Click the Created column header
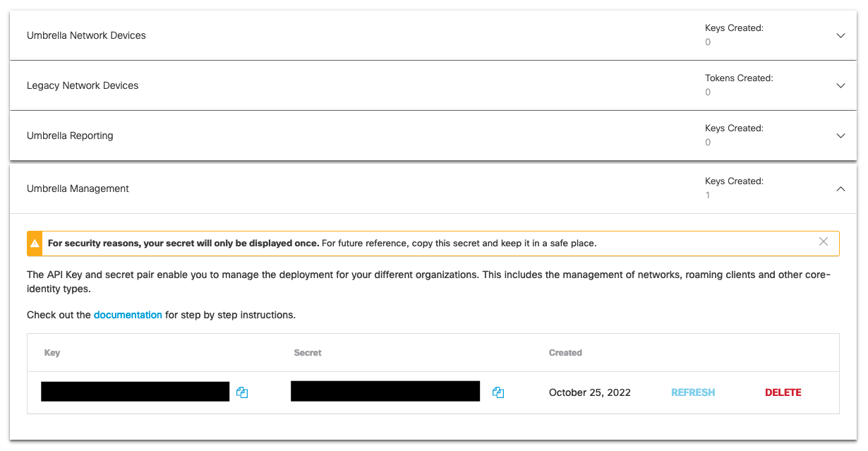The height and width of the screenshot is (451, 868). click(x=565, y=352)
